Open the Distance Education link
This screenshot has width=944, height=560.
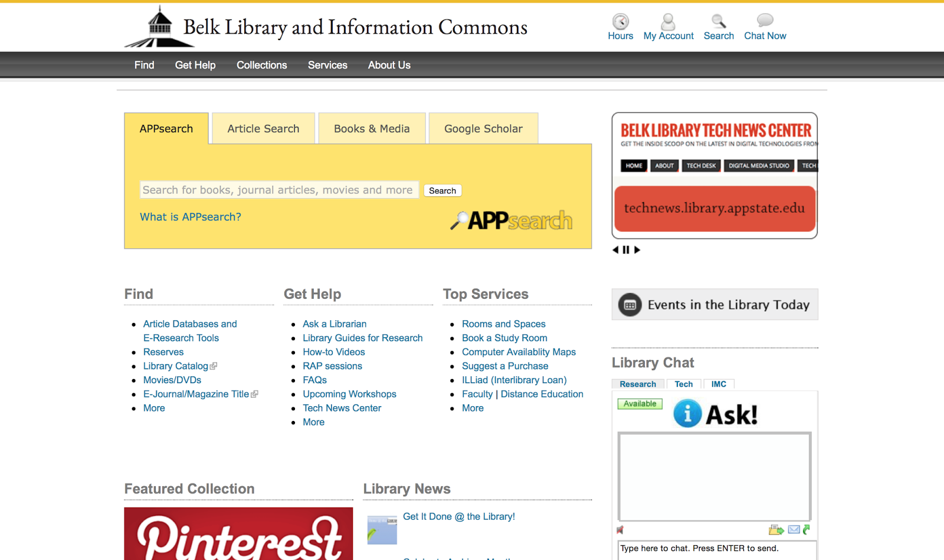click(542, 394)
